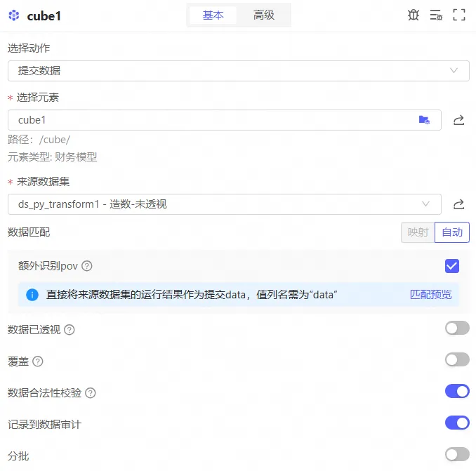Open the 匹配预览 link
The width and height of the screenshot is (476, 471).
point(430,295)
